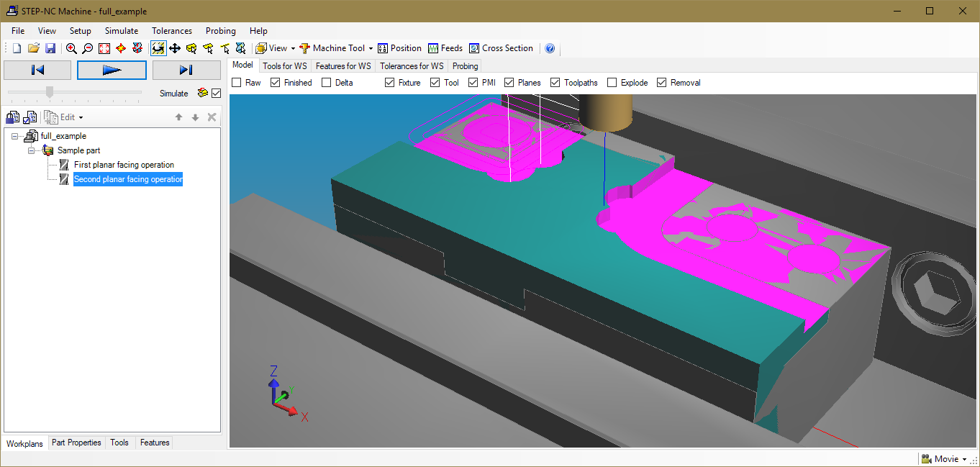Click the simulation speed slider handle
The width and height of the screenshot is (980, 467).
point(50,92)
